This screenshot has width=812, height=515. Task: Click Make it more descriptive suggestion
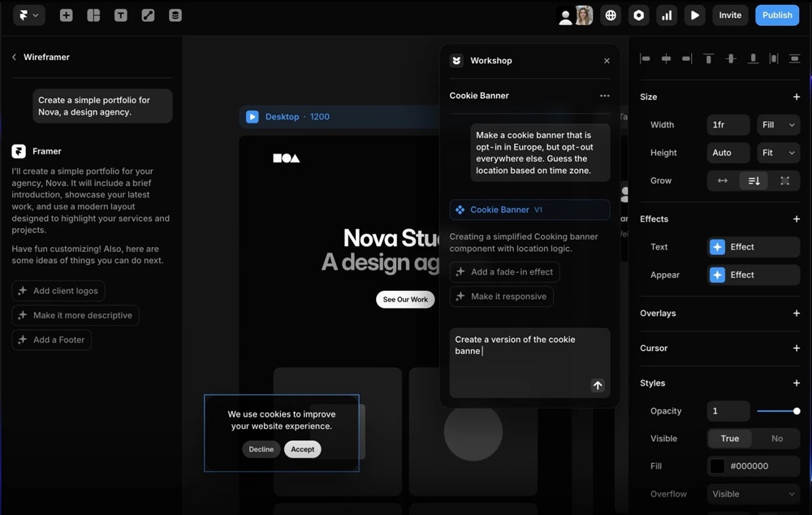click(x=76, y=315)
